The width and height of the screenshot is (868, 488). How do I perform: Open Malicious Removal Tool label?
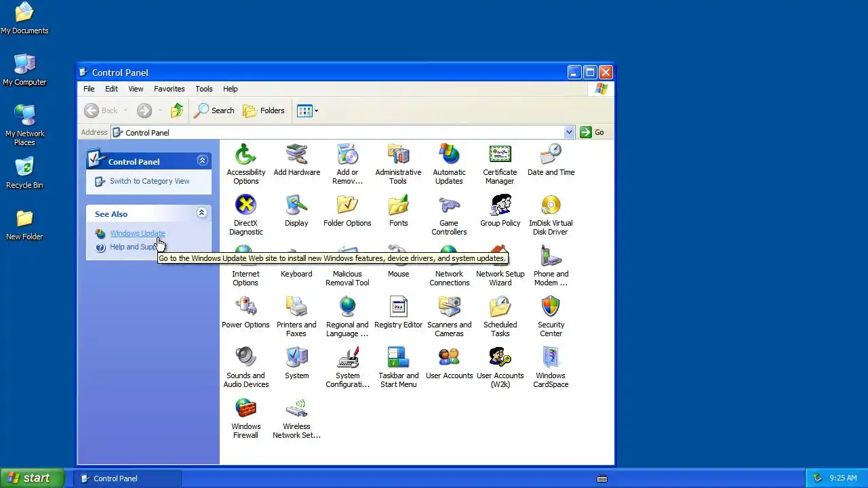(347, 279)
